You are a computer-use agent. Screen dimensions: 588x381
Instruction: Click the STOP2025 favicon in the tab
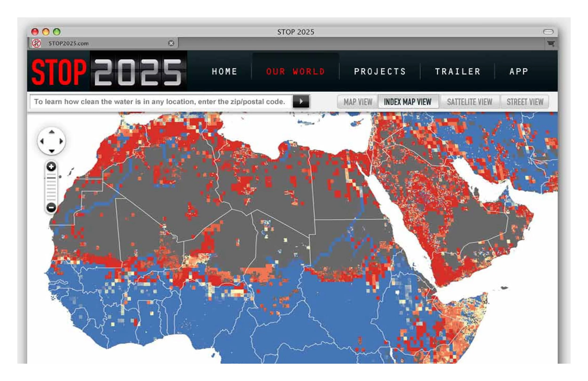click(x=37, y=43)
